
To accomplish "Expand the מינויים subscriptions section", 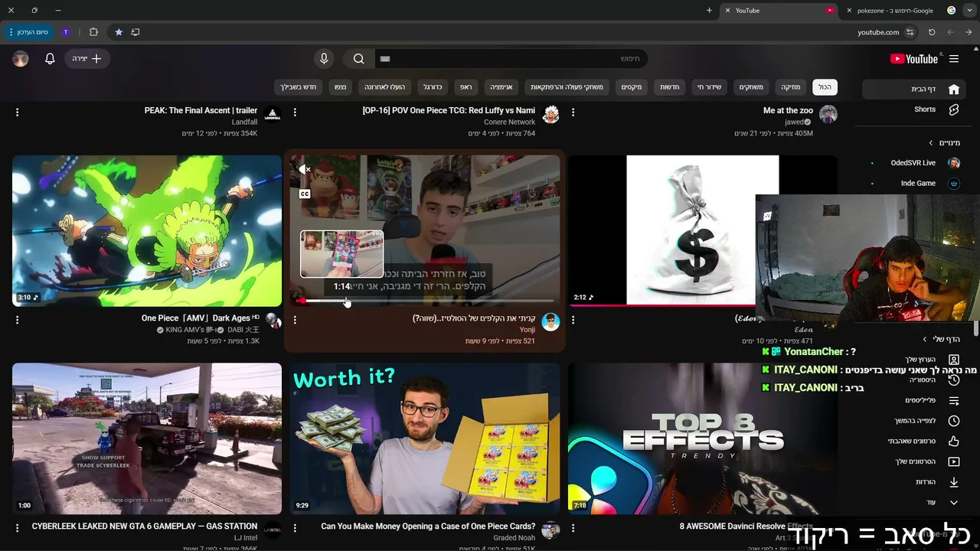I will pyautogui.click(x=931, y=143).
